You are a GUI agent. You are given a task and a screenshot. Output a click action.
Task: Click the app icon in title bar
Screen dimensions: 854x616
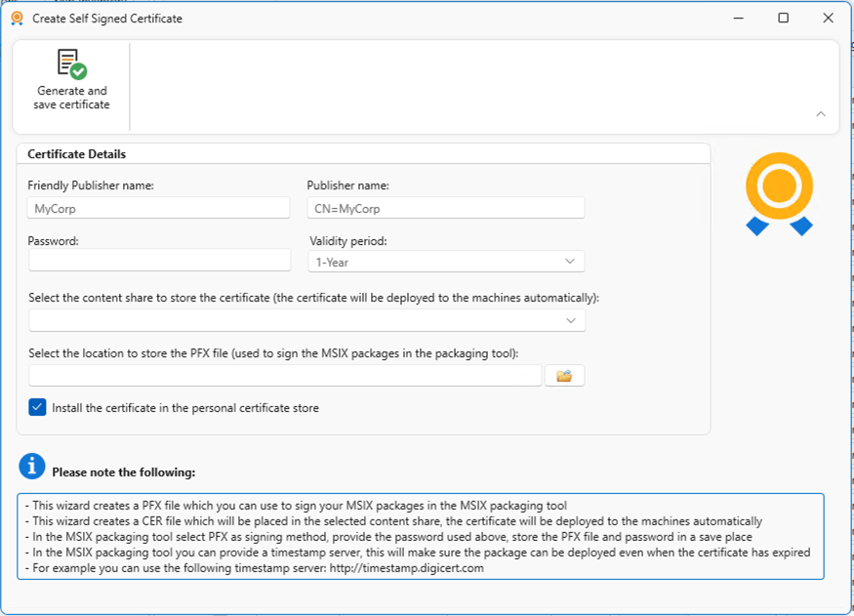point(17,19)
